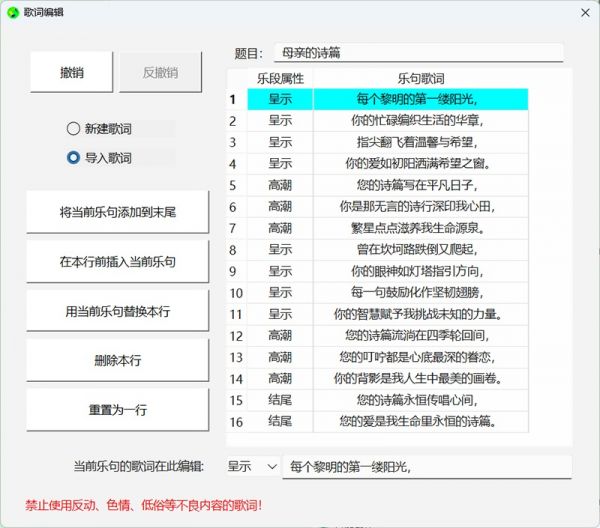Select lyric row 每个黎明的第一缕阳光
The width and height of the screenshot is (600, 528).
click(421, 99)
